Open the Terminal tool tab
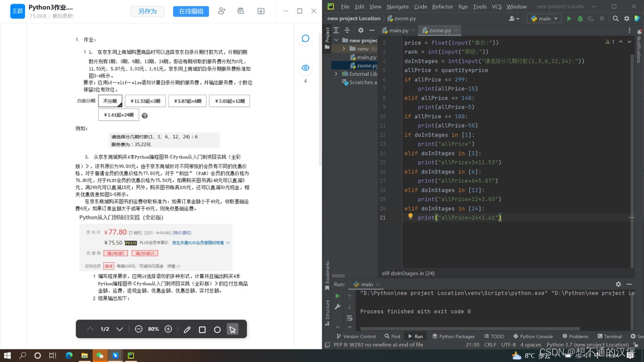Viewport: 644px width, 362px height. [609, 336]
